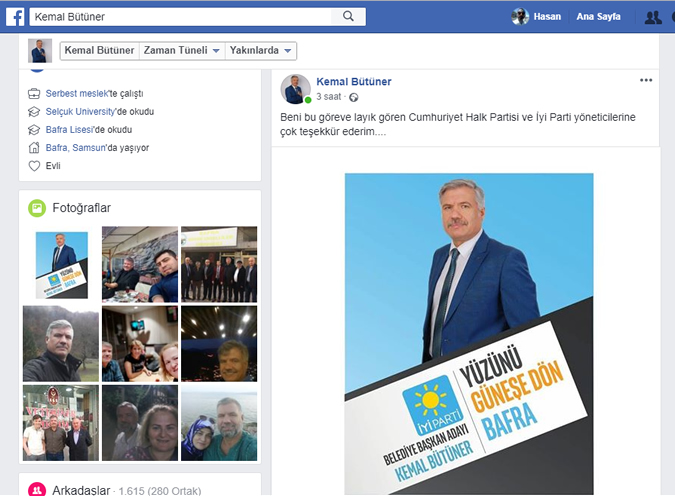
Task: Go to Ana Sayfa
Action: [x=598, y=17]
